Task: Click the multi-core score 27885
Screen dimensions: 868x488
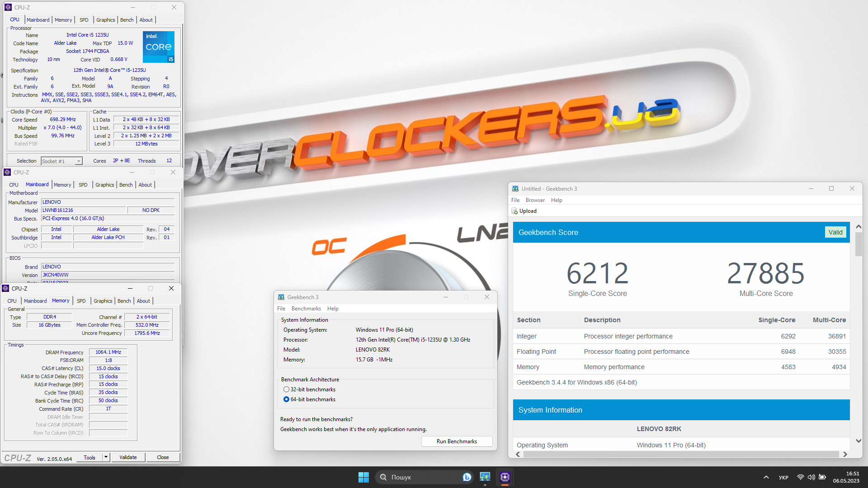Action: [766, 273]
